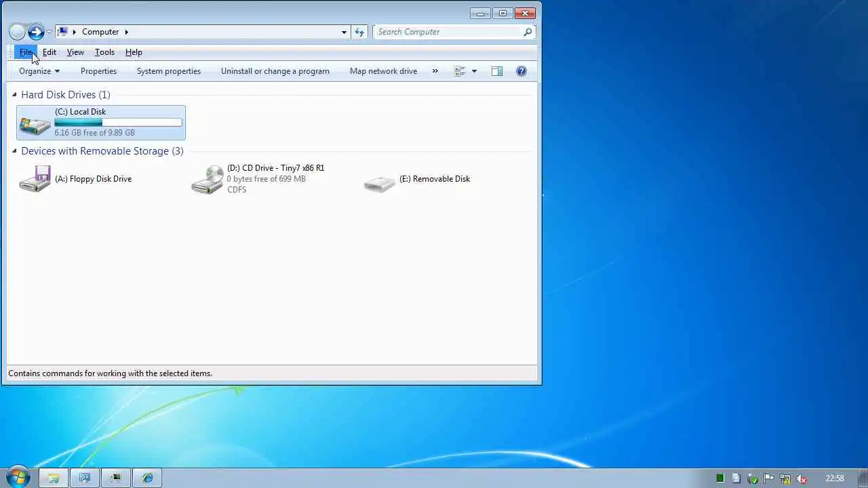Click the green square tray icon
Viewport: 868px width, 488px height.
point(720,479)
